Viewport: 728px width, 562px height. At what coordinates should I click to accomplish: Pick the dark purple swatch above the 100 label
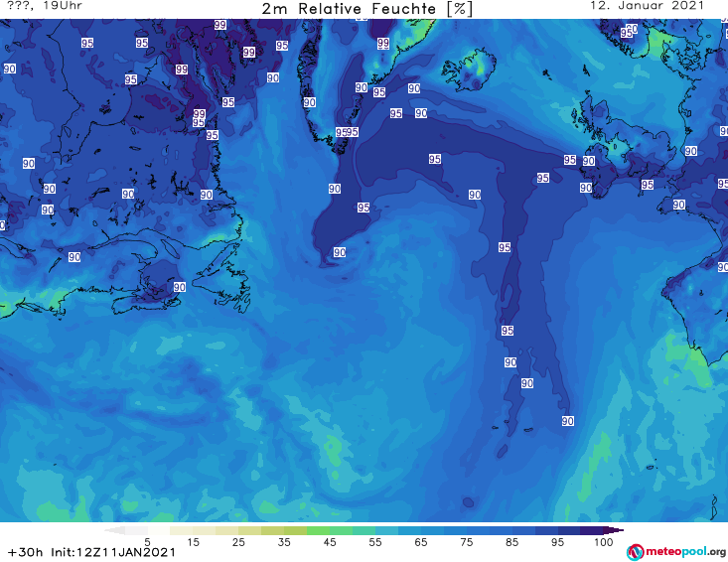click(592, 530)
